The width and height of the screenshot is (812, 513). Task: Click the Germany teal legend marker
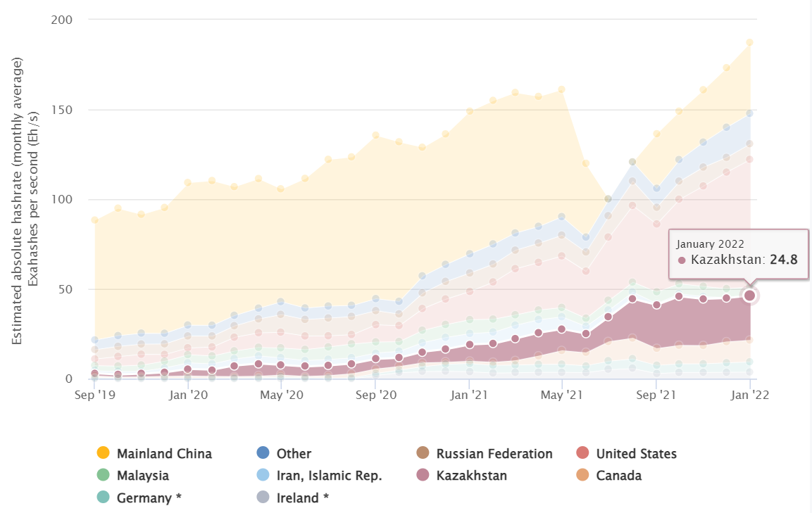pos(103,498)
